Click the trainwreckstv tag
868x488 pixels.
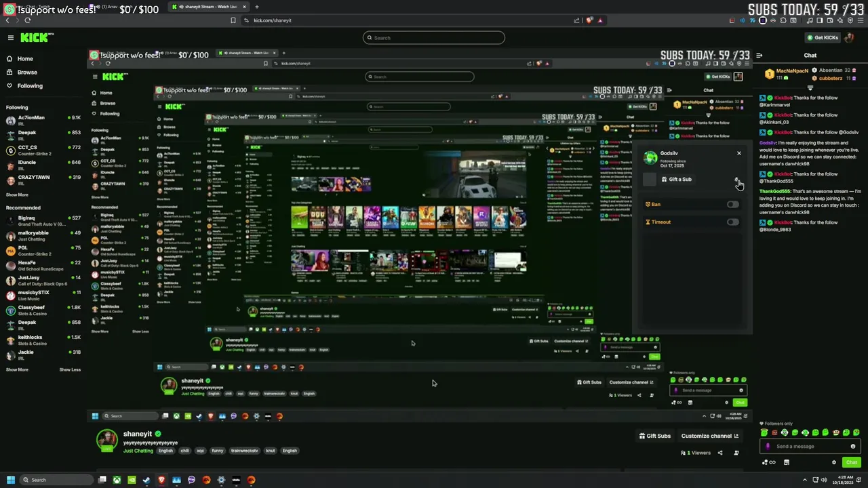click(244, 451)
